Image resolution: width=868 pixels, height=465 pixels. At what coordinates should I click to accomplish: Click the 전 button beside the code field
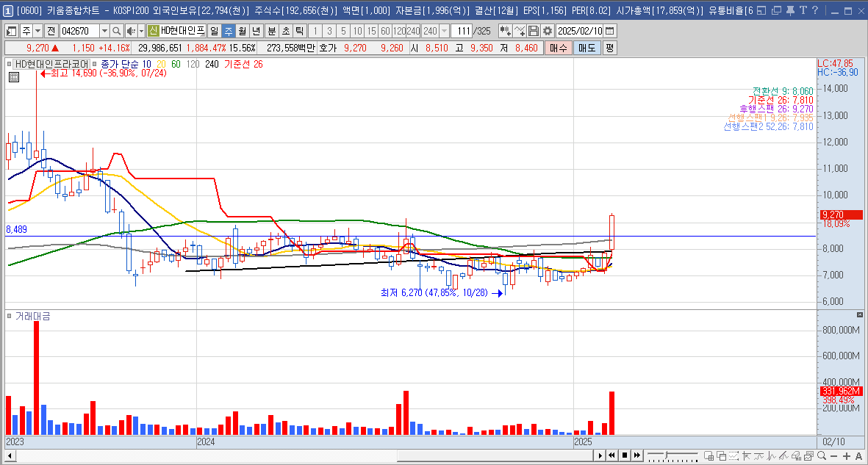coord(51,31)
